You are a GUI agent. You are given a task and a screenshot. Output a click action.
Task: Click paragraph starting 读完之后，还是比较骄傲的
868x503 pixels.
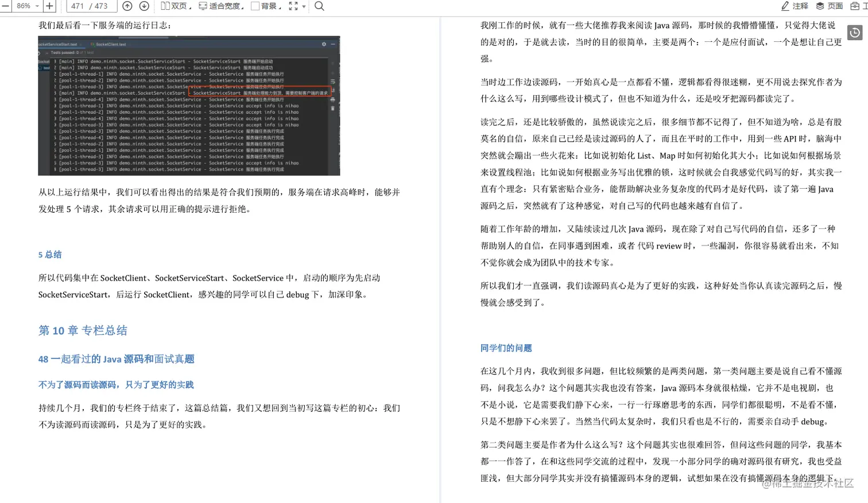click(x=661, y=163)
